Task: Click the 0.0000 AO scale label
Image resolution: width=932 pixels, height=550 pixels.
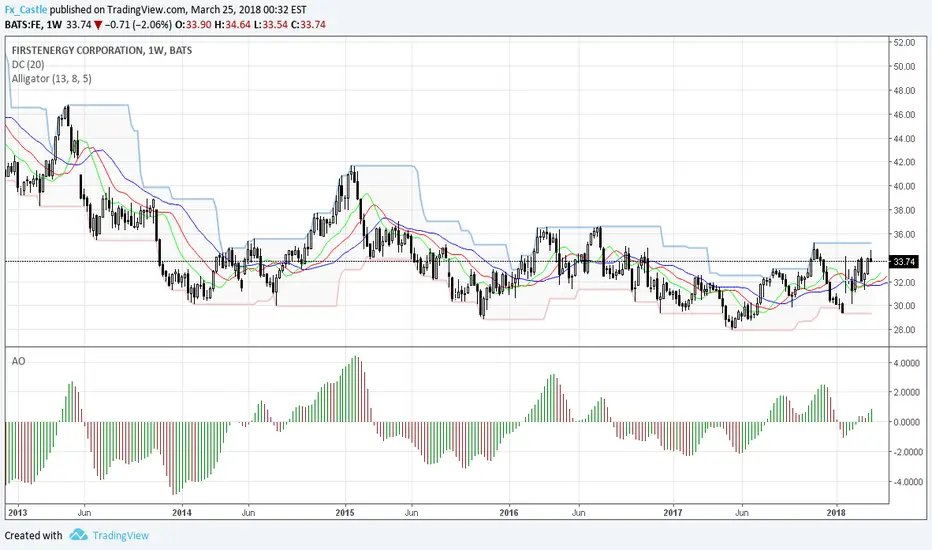Action: (x=908, y=422)
